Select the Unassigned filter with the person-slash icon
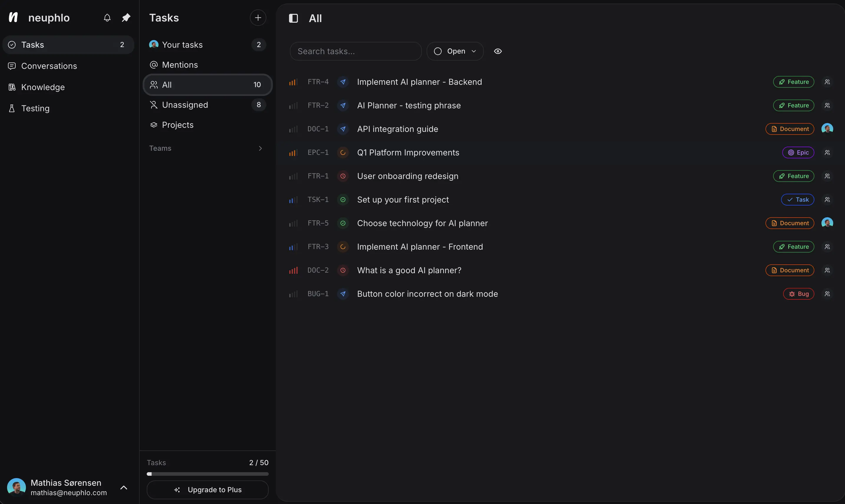The height and width of the screenshot is (504, 845). 154,105
